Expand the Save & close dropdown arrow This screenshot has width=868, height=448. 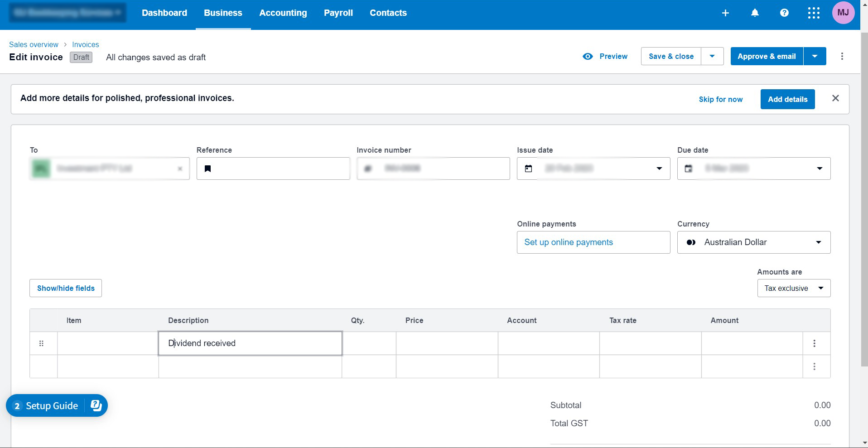click(712, 57)
